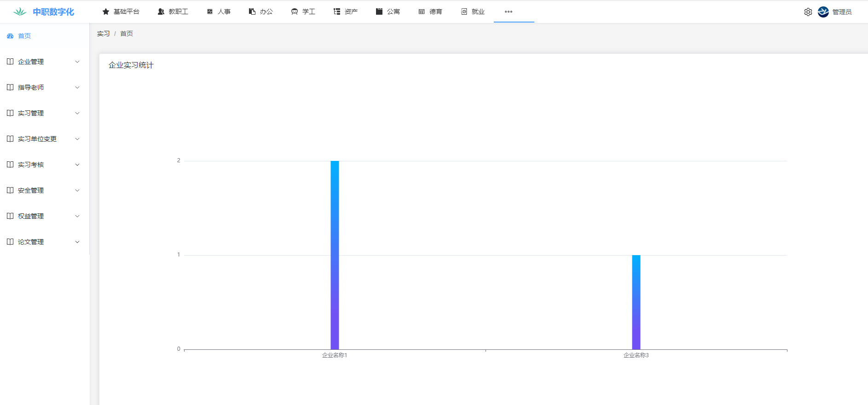Click the book icon beside 论文管理
868x405 pixels.
[10, 242]
